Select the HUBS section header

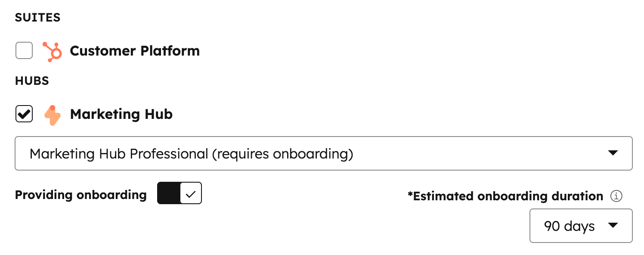pyautogui.click(x=31, y=81)
